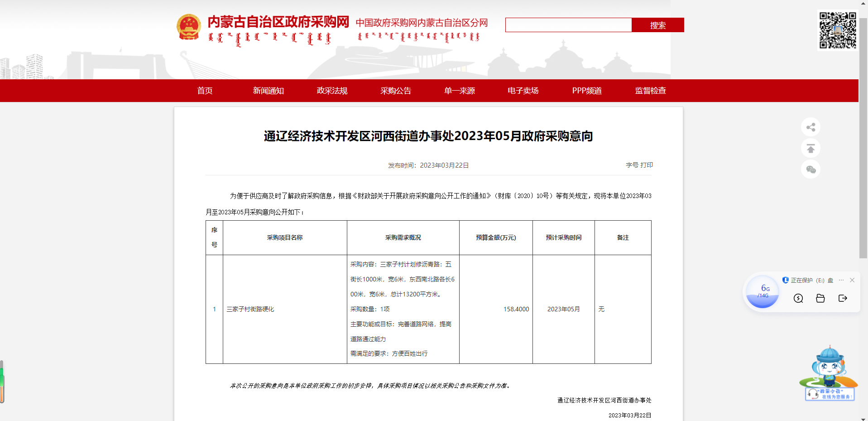
Task: Go to the 政采法规 navigation item
Action: tap(332, 91)
